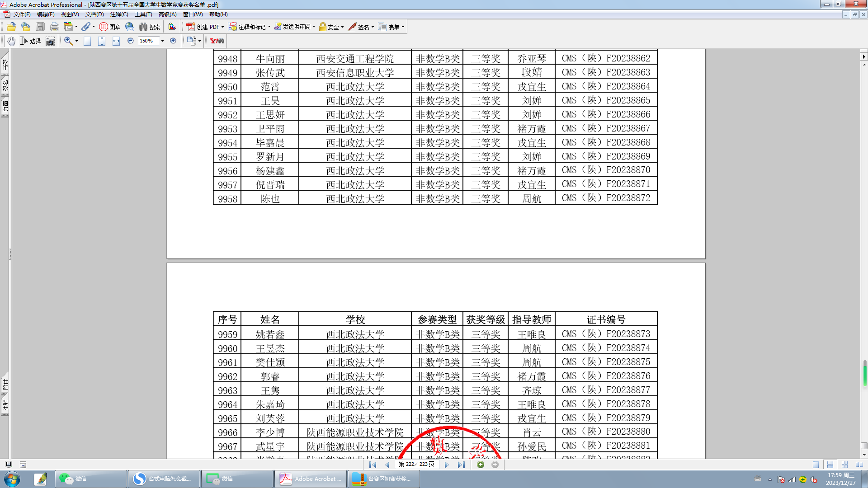Go to the last page arrow

(461, 465)
